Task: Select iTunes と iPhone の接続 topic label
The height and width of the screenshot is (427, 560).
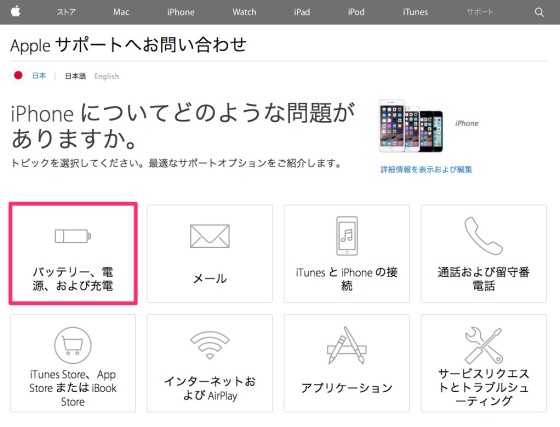Action: pyautogui.click(x=347, y=278)
